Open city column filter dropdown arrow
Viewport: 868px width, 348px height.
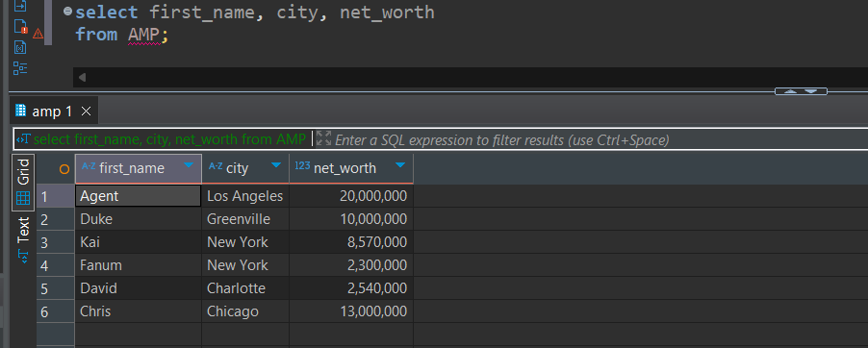click(x=275, y=165)
